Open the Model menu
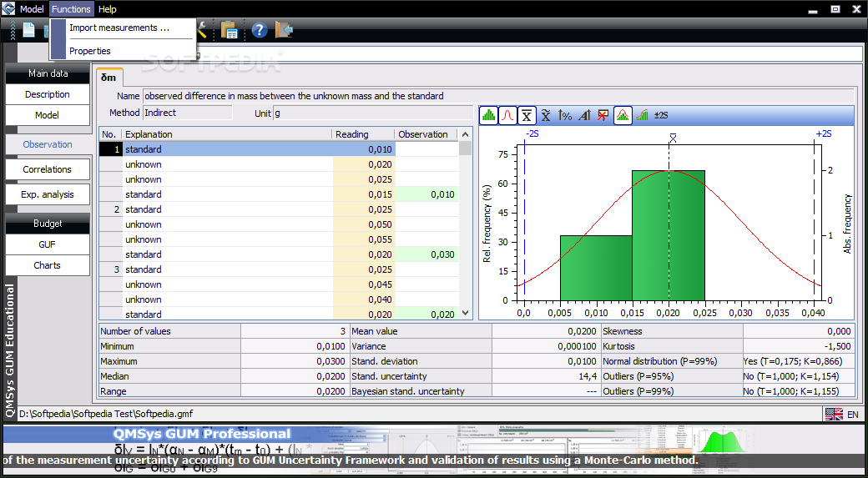Screen dimensions: 868x478 (32, 9)
